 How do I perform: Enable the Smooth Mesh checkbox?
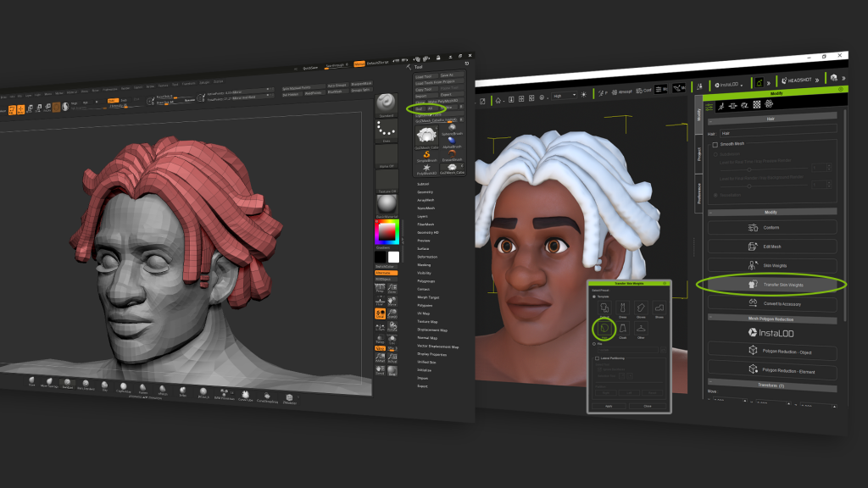click(715, 145)
